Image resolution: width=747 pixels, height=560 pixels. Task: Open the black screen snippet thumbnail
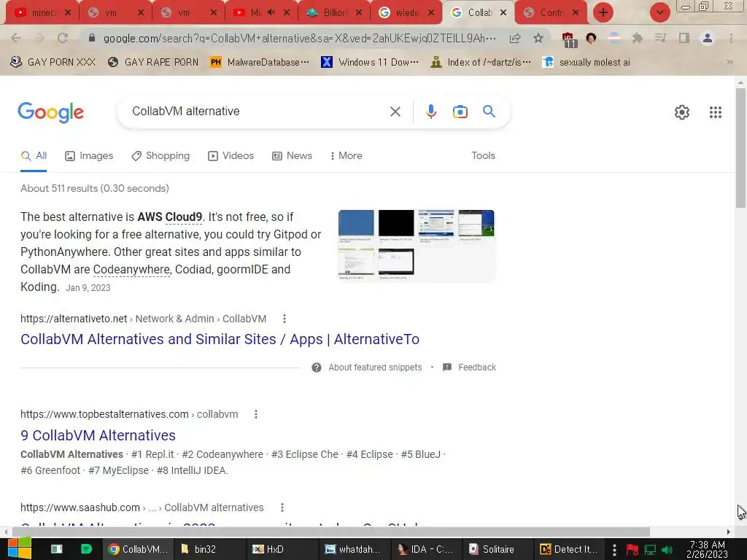tap(396, 223)
